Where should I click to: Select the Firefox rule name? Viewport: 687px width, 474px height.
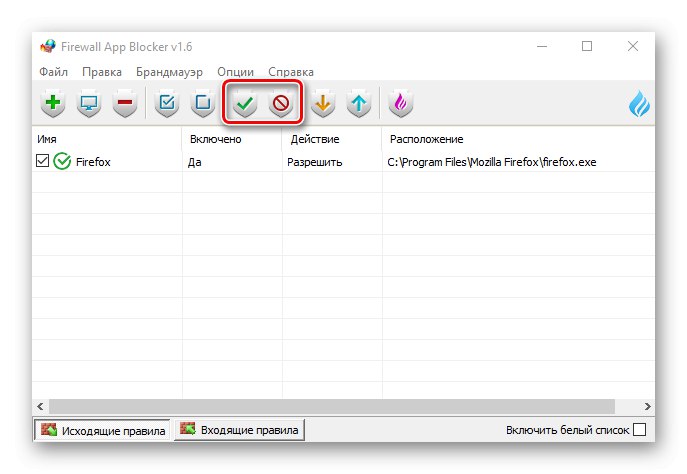[93, 162]
